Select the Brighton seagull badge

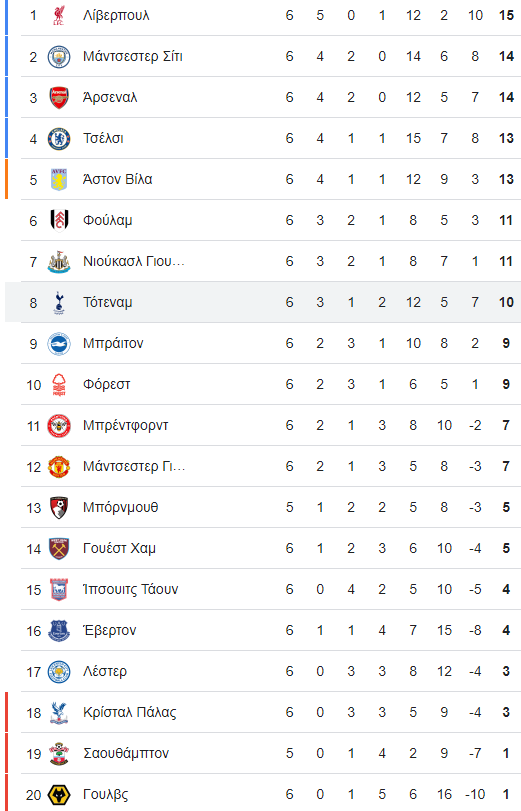(x=59, y=343)
